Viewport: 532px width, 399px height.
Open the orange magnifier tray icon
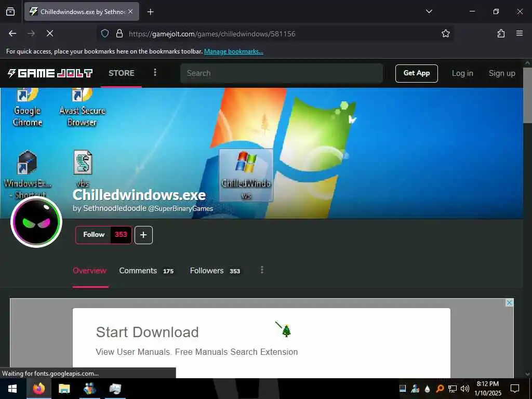(440, 389)
